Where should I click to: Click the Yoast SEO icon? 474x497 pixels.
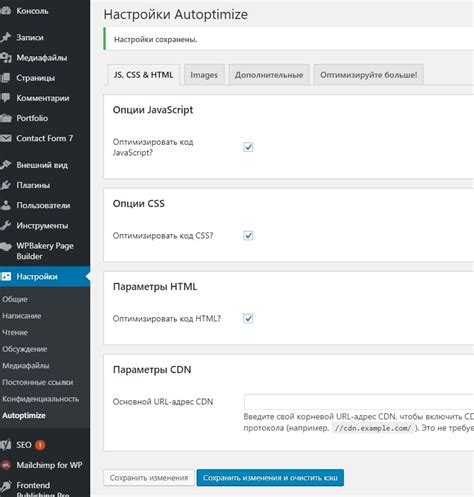point(6,445)
